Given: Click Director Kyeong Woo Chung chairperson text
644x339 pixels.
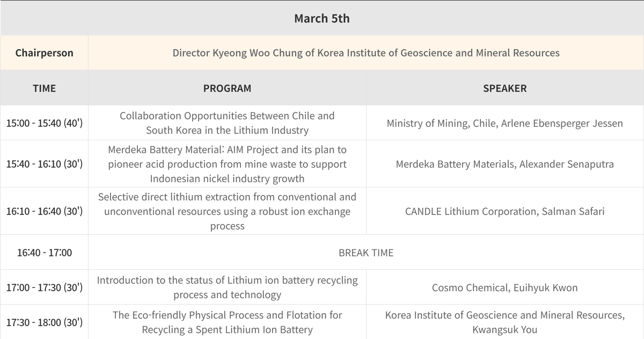Looking at the screenshot, I should 365,53.
